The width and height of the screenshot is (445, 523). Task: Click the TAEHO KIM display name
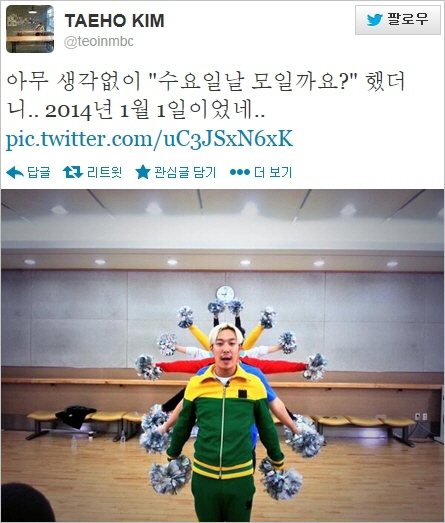[114, 21]
